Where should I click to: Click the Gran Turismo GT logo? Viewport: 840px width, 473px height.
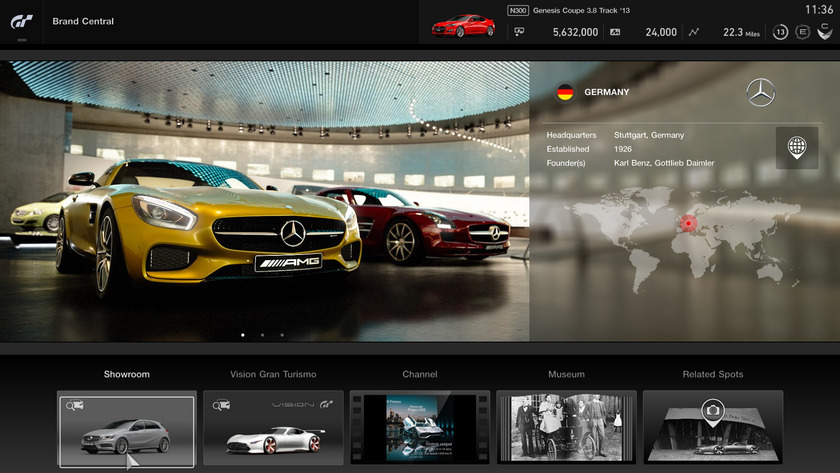tap(21, 21)
